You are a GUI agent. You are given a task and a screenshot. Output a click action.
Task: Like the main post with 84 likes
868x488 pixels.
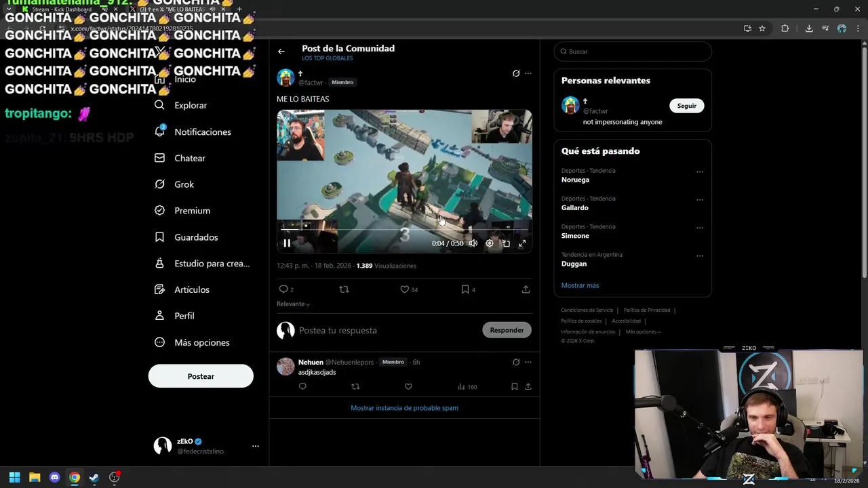405,289
